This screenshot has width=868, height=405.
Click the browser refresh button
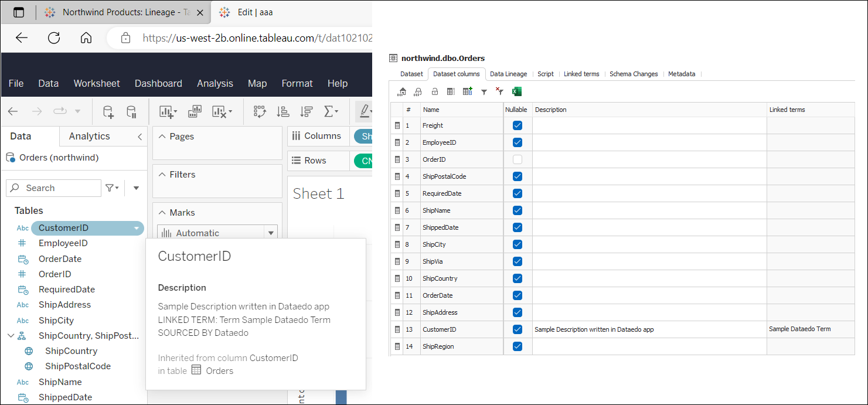coord(54,38)
